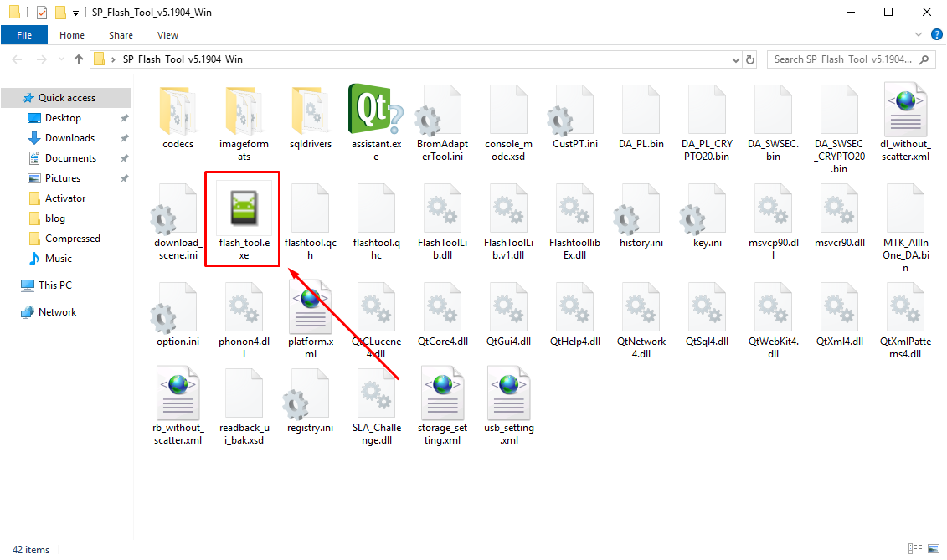Select the QtNetwork4.dll file
The image size is (947, 560).
[641, 321]
